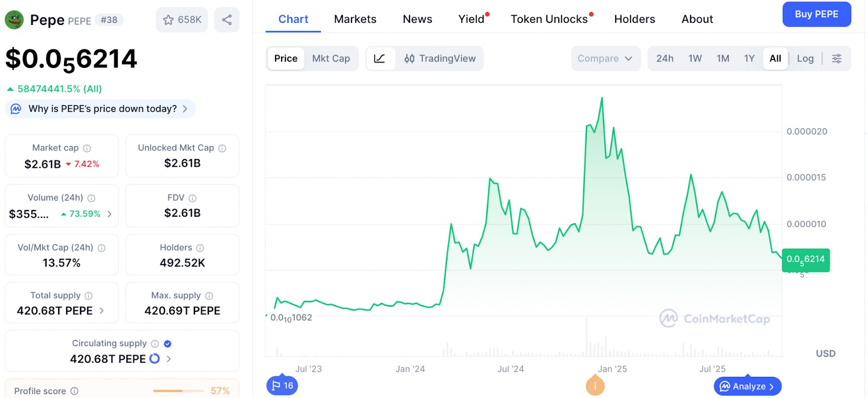Switch chart to TradingView mode
The image size is (868, 398).
coord(439,59)
